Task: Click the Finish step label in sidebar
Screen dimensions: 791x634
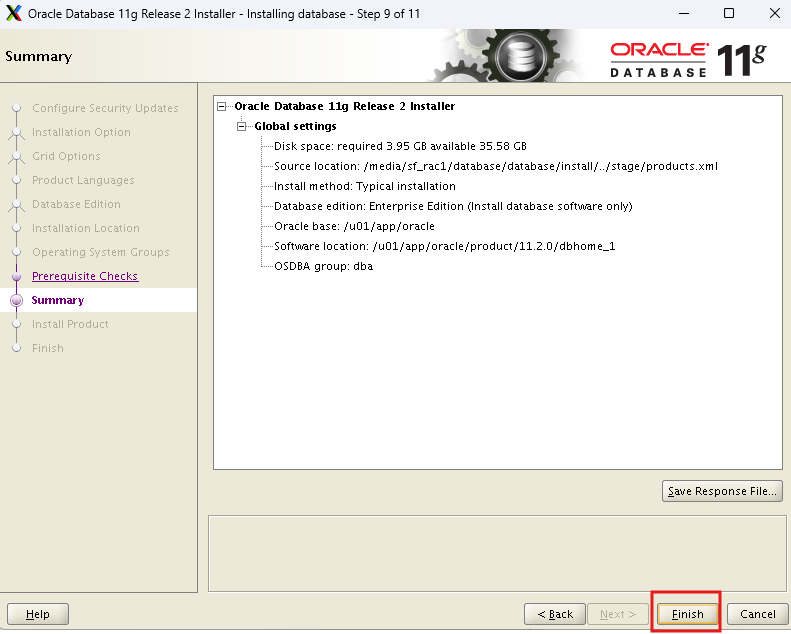Action: (48, 348)
